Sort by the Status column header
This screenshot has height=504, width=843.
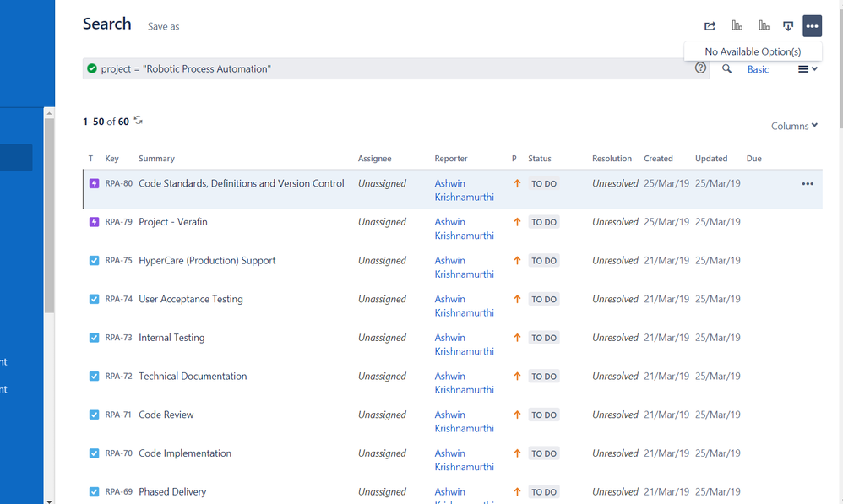[539, 159]
